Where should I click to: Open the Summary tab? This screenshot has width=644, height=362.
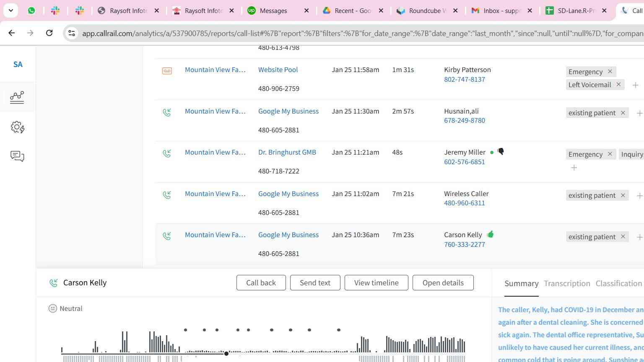[521, 284]
